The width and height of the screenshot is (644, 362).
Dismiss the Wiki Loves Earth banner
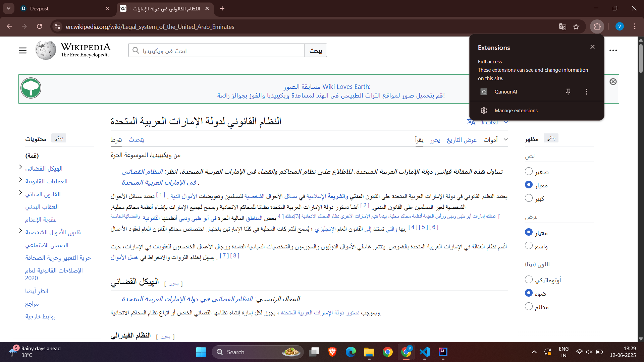click(613, 81)
